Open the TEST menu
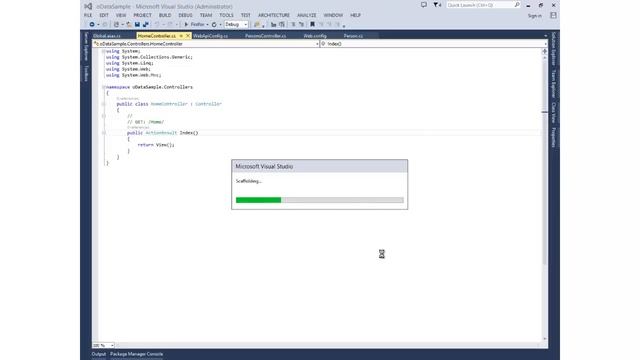The image size is (640, 360). 245,15
